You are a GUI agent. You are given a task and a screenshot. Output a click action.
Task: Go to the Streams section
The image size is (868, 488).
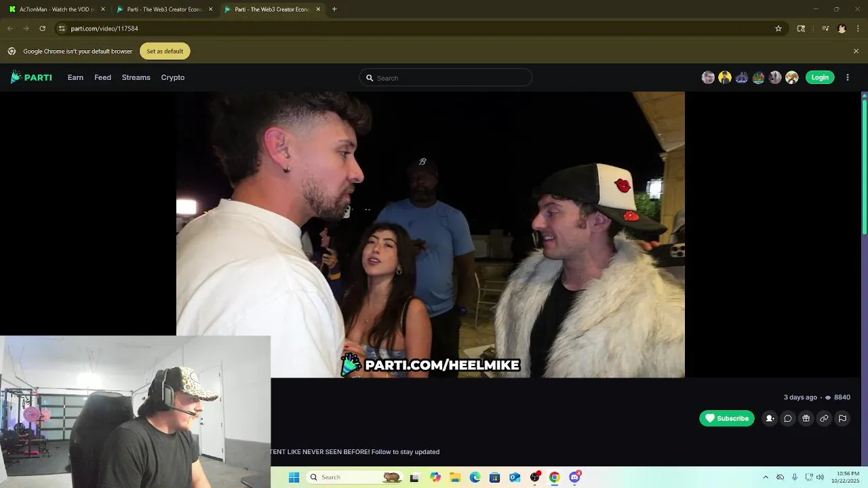[136, 77]
